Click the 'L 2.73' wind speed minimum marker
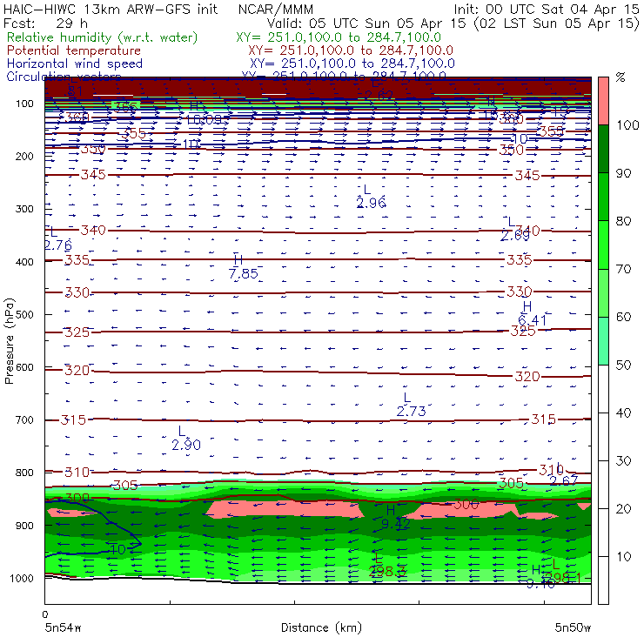Viewport: 644px width, 644px height. pos(411,405)
